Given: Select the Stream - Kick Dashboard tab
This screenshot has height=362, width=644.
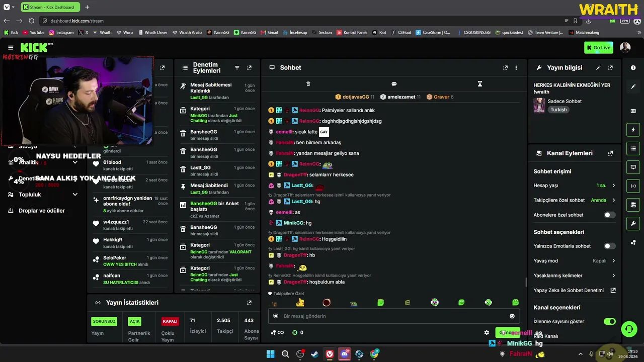Looking at the screenshot, I should tap(50, 7).
